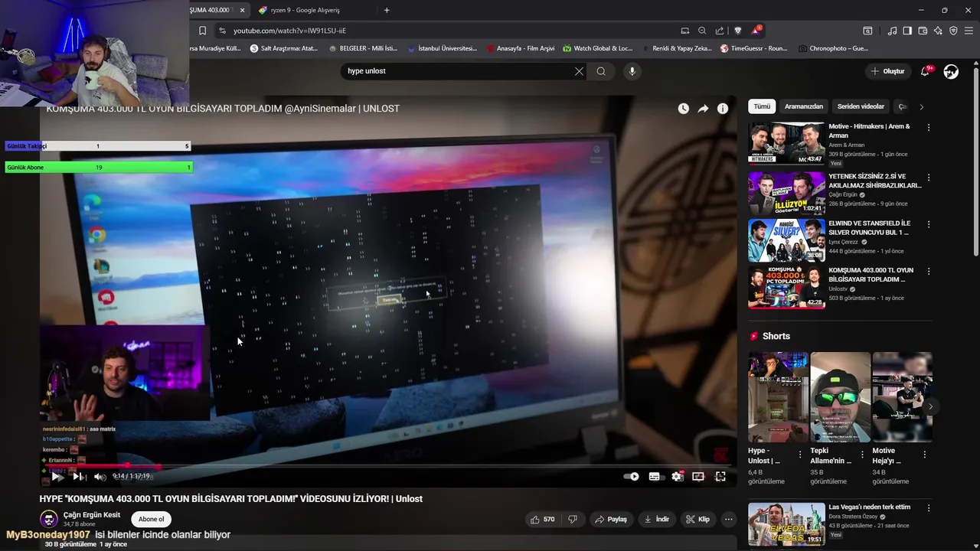Viewport: 980px width, 551px height.
Task: Enter fullscreen mode
Action: click(720, 476)
